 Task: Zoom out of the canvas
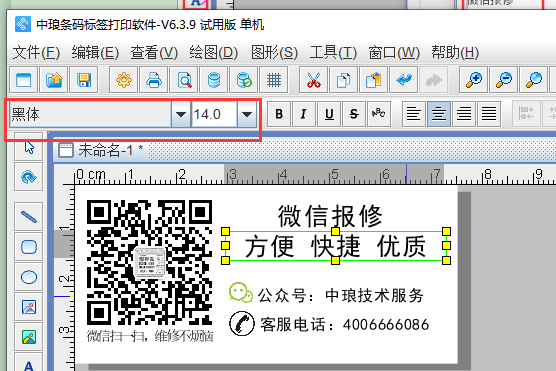(x=504, y=80)
